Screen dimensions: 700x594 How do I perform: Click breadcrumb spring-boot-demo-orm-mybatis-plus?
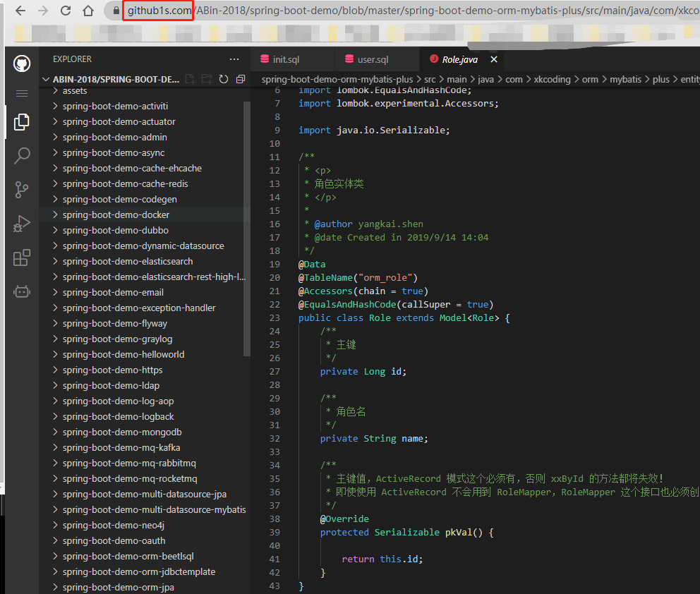(337, 80)
